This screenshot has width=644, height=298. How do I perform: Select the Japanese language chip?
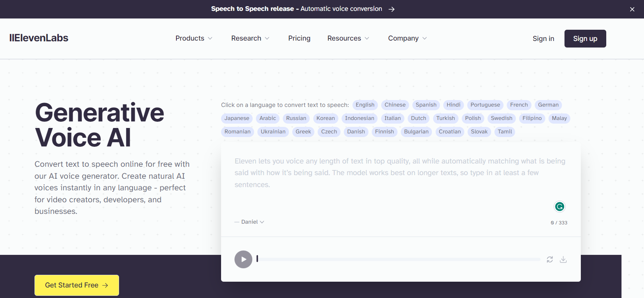[x=237, y=118]
